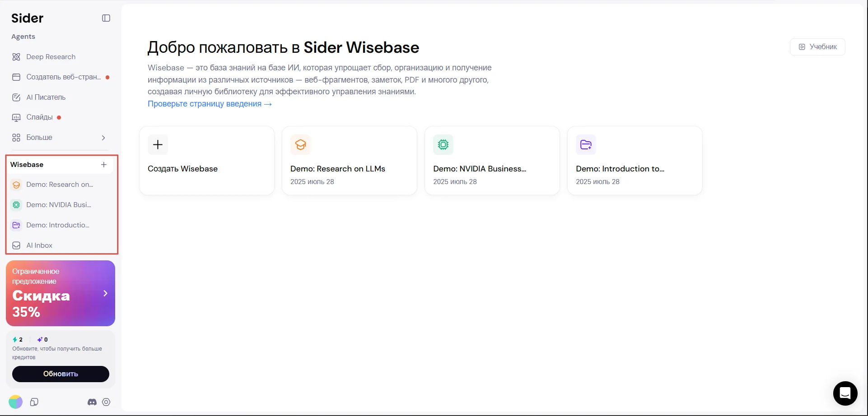This screenshot has height=416, width=868.
Task: Select Demo: NVIDIA Busi… in the sidebar
Action: (x=60, y=205)
